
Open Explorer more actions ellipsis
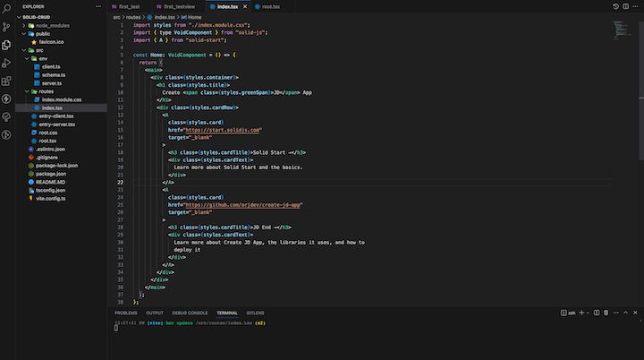click(98, 6)
